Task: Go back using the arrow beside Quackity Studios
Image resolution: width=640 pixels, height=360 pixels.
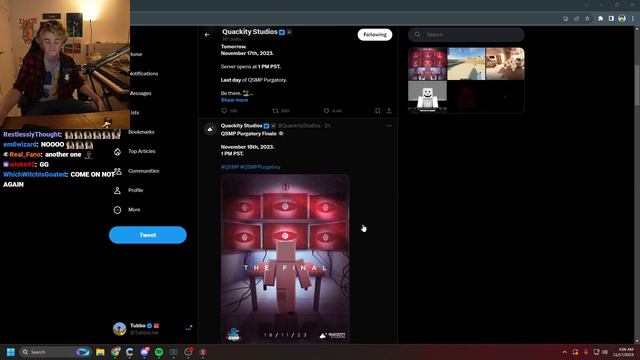Action: (x=207, y=35)
